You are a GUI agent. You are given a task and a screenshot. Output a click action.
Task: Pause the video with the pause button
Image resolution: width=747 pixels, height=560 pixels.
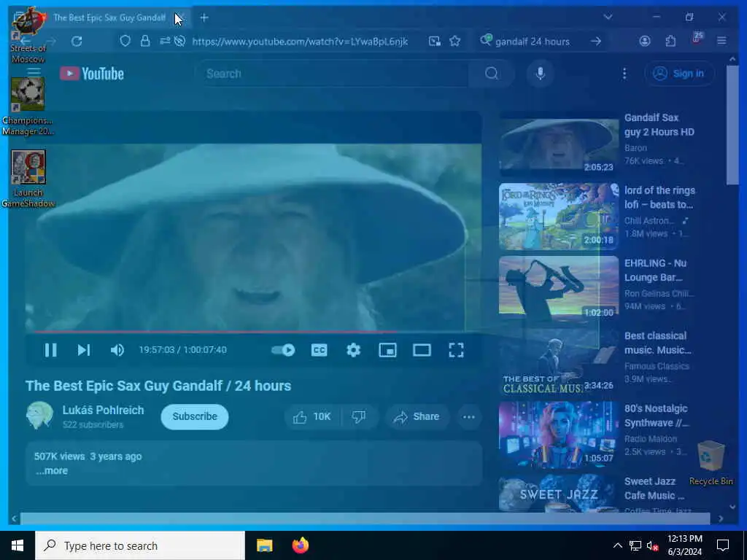click(x=50, y=350)
